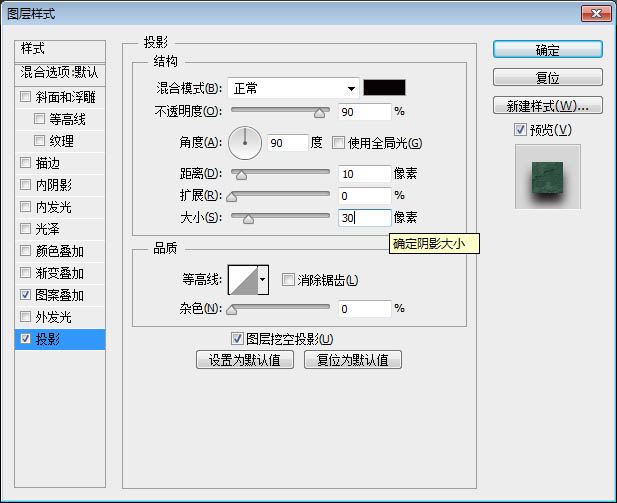Click the 大小 value field showing 30
The image size is (617, 503).
coord(365,218)
